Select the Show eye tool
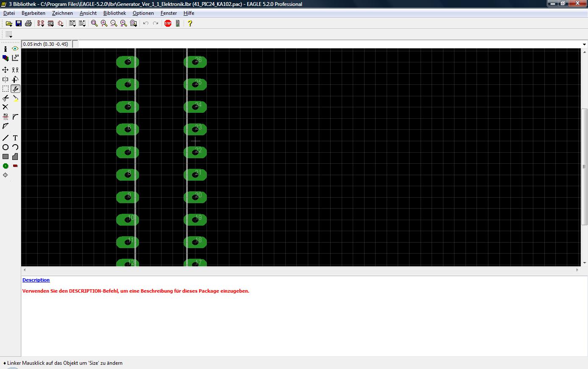588x369 pixels. click(15, 49)
